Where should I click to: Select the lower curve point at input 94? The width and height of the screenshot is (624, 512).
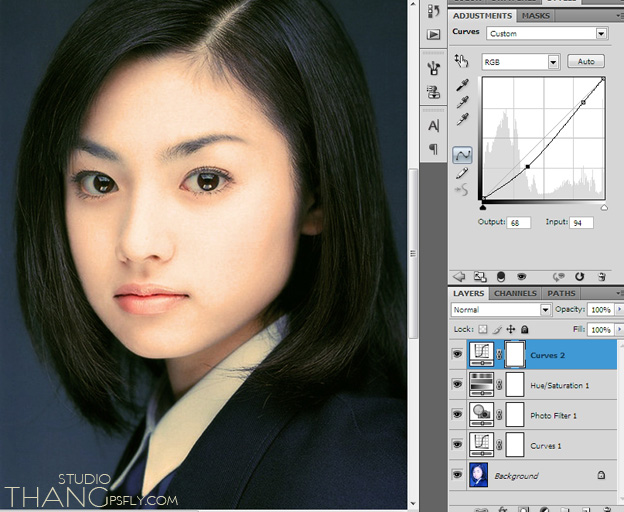(x=528, y=167)
